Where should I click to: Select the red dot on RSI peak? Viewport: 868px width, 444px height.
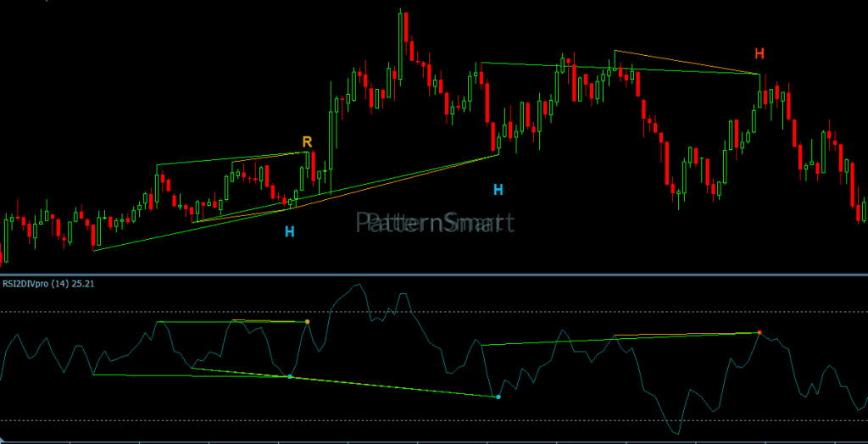(x=759, y=333)
